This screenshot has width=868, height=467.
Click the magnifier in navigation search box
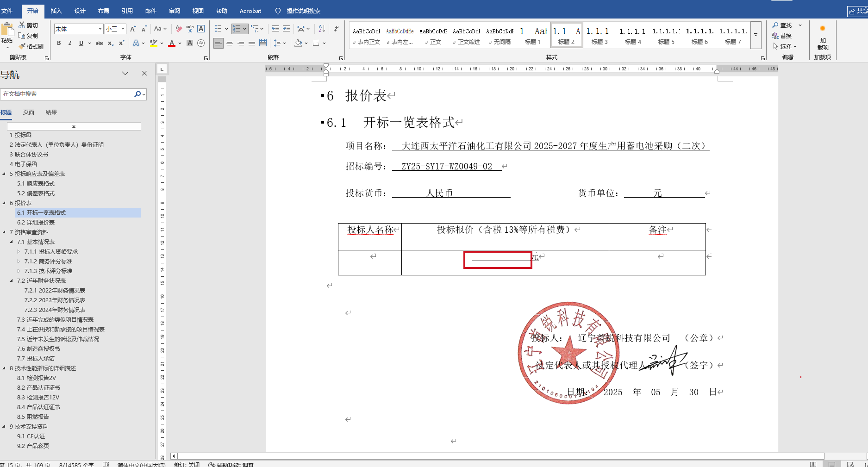tap(137, 94)
